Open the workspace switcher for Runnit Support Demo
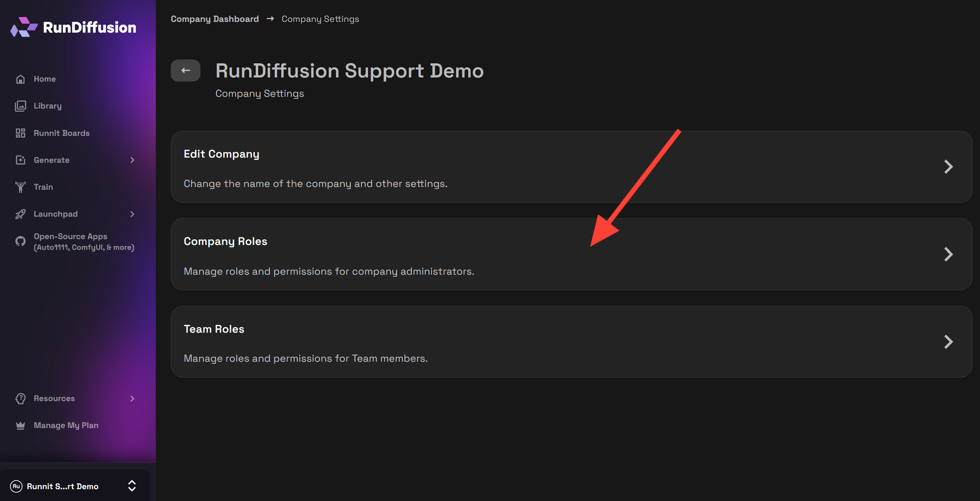The height and width of the screenshot is (501, 980). 132,485
